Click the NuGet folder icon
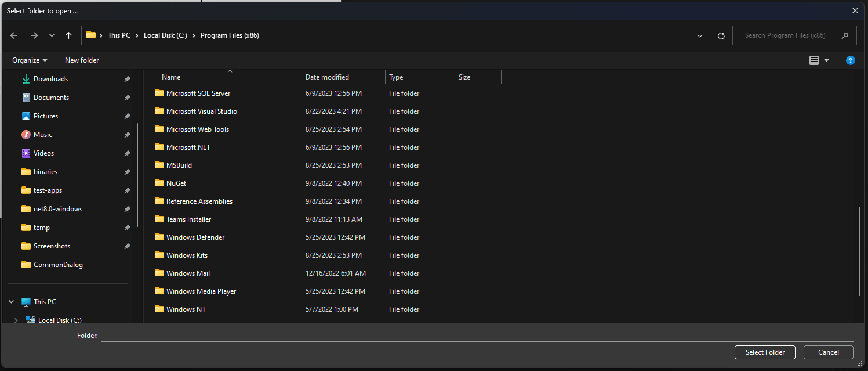The height and width of the screenshot is (371, 868). pyautogui.click(x=159, y=183)
